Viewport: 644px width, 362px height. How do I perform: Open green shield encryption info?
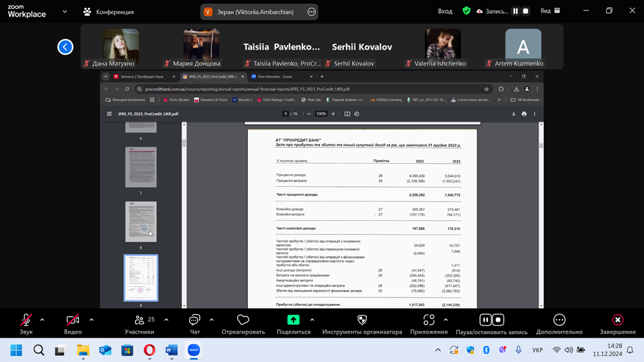click(x=466, y=11)
